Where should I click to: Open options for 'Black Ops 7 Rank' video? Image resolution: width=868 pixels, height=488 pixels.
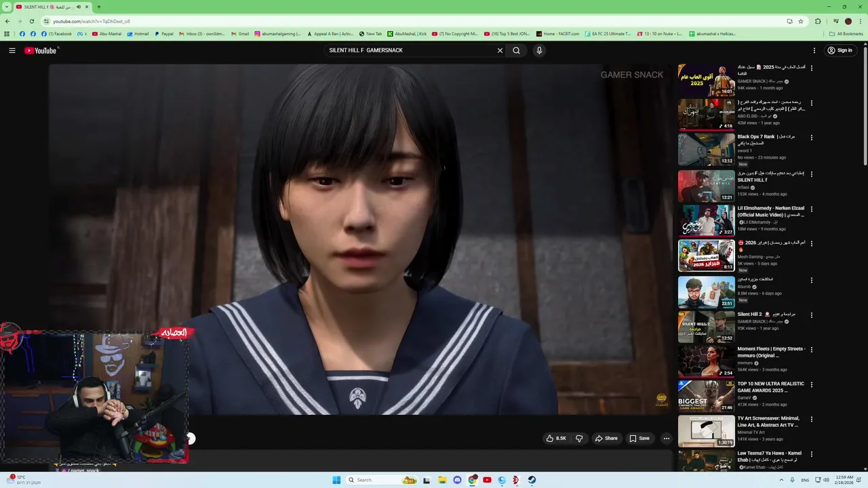click(812, 138)
